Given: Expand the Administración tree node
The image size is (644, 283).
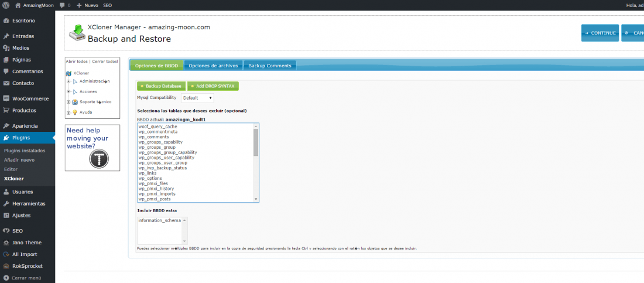Looking at the screenshot, I should 69,81.
